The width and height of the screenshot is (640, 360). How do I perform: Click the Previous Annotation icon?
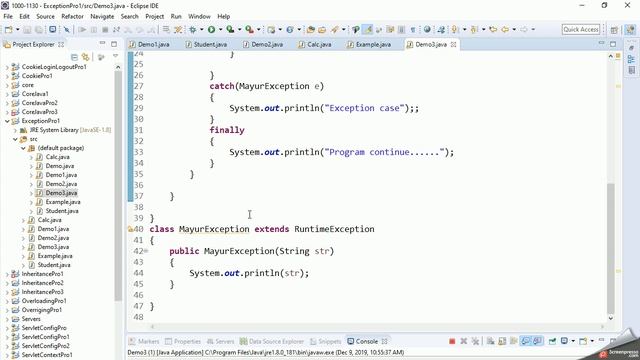point(474,29)
